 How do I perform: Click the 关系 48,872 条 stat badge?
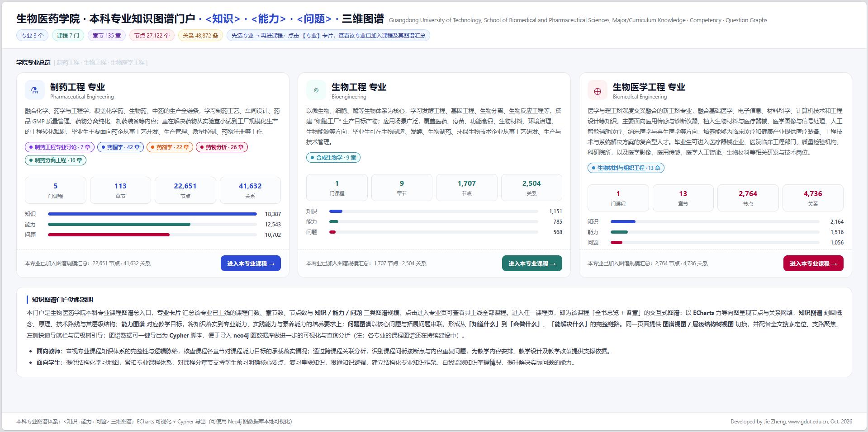(x=200, y=35)
